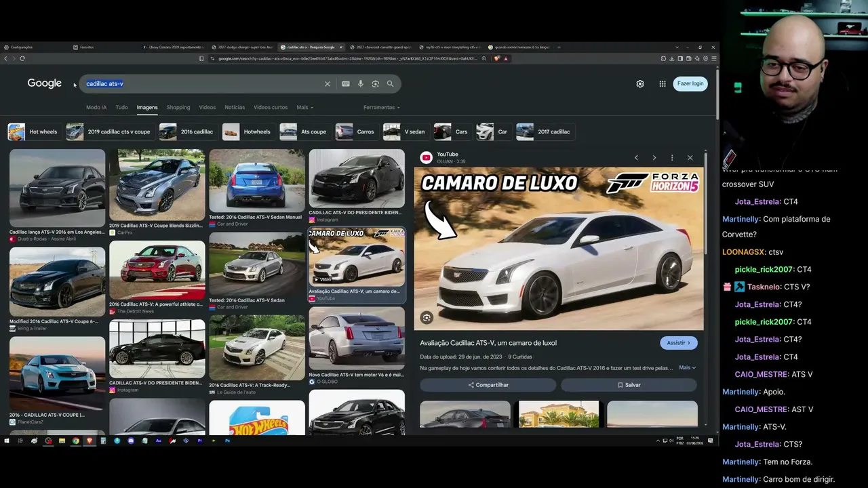Search inside preview image with Lens icon
Screen dimensions: 868x488
click(427, 317)
